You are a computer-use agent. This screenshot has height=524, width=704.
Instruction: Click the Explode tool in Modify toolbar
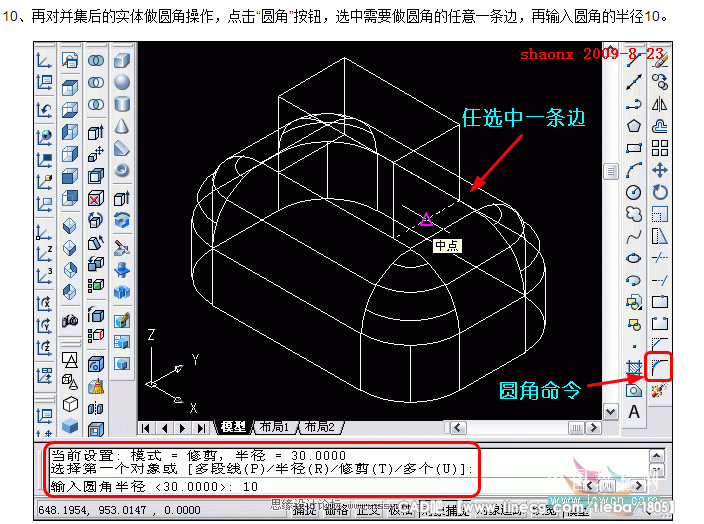(x=659, y=389)
